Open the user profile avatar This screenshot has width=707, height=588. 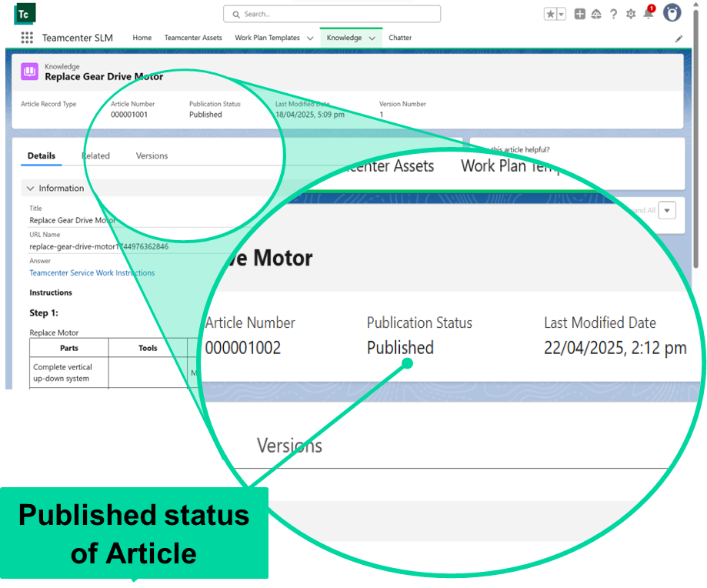pos(672,14)
